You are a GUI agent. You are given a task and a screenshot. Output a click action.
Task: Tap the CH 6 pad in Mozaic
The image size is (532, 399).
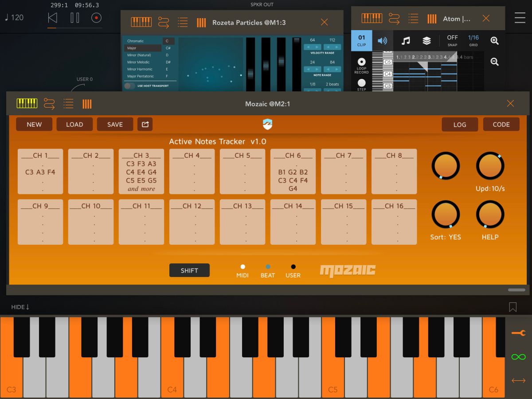click(x=293, y=172)
